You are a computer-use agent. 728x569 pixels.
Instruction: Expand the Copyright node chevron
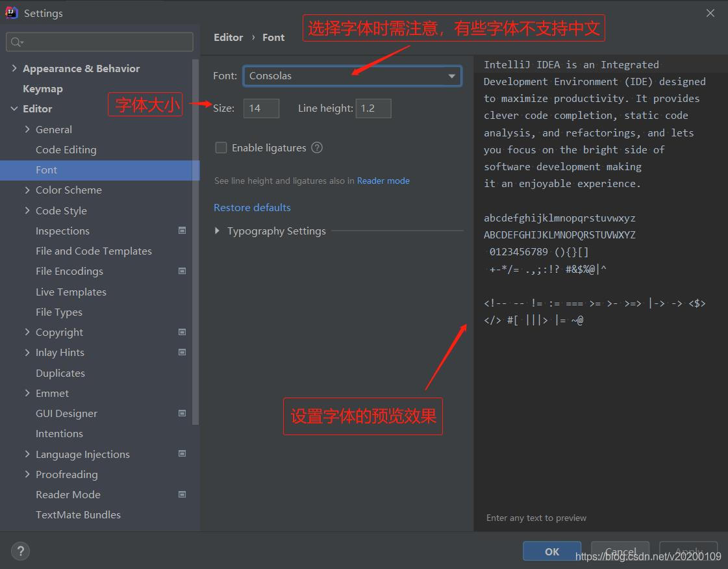(x=27, y=332)
